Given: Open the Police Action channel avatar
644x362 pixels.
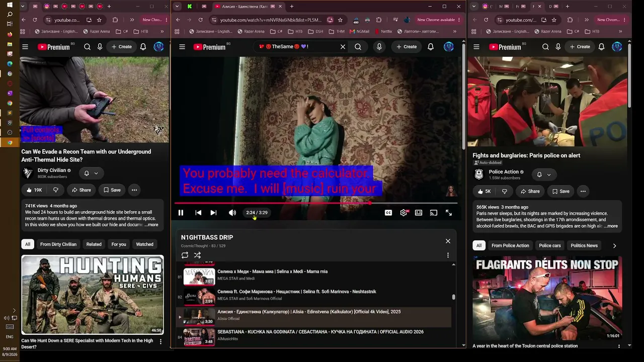Looking at the screenshot, I should point(479,174).
